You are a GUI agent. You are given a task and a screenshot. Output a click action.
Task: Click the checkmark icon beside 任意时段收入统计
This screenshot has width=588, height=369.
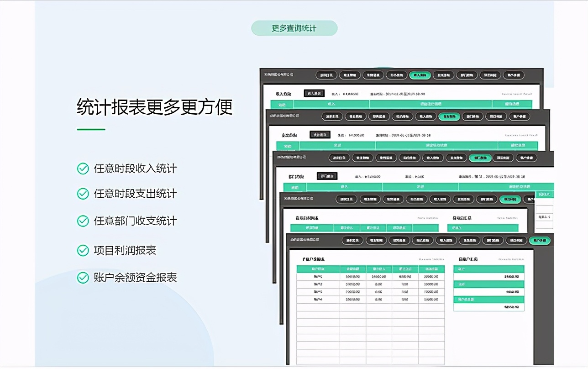pos(83,169)
